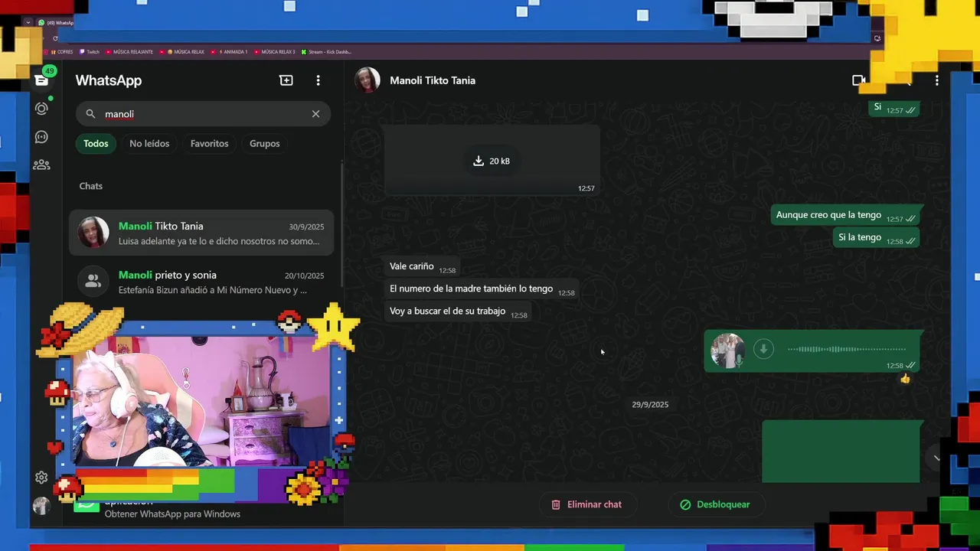The width and height of the screenshot is (980, 551).
Task: Open the Communities sidebar icon
Action: click(x=41, y=165)
